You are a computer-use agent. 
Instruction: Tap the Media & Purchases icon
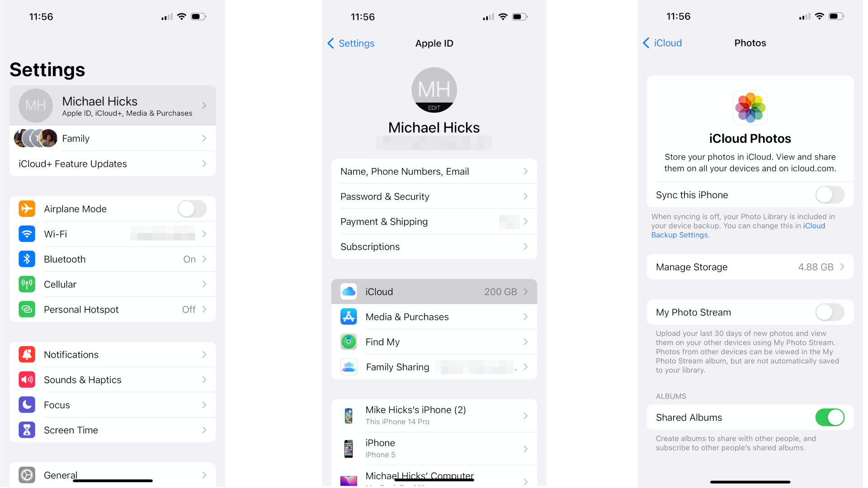click(x=348, y=316)
